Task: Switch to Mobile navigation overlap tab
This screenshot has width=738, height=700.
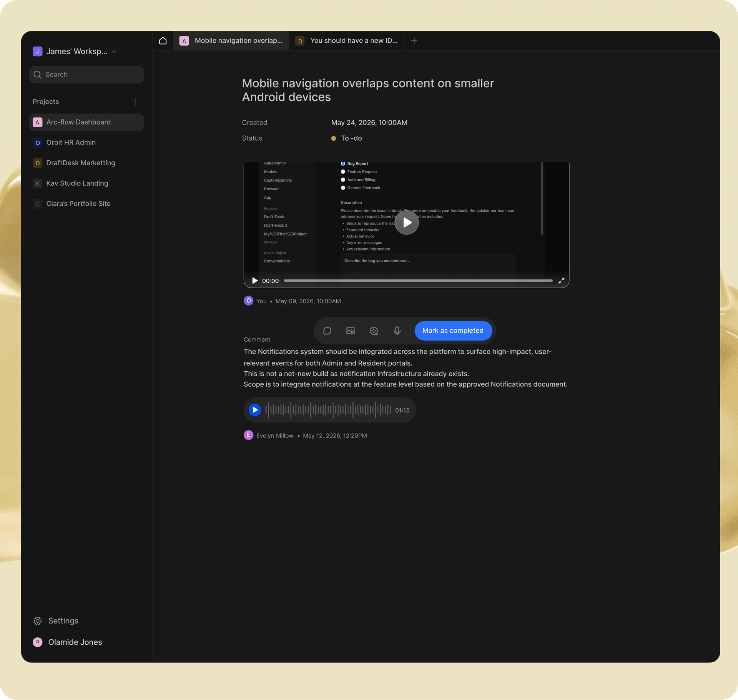Action: pos(231,41)
